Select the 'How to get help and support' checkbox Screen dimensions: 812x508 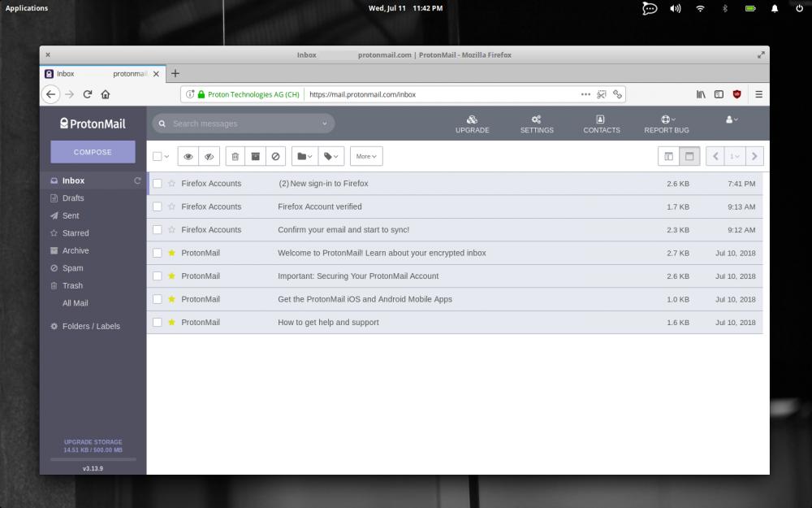pyautogui.click(x=158, y=323)
